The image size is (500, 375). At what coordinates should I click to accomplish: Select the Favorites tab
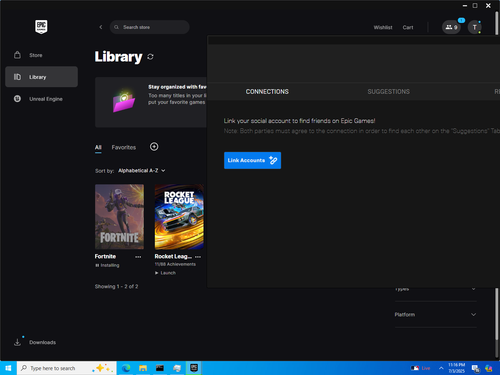click(x=124, y=147)
